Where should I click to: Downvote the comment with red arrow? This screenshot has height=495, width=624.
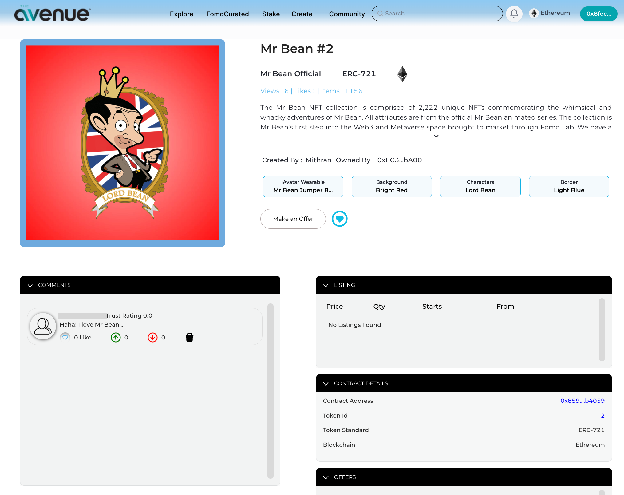(152, 338)
